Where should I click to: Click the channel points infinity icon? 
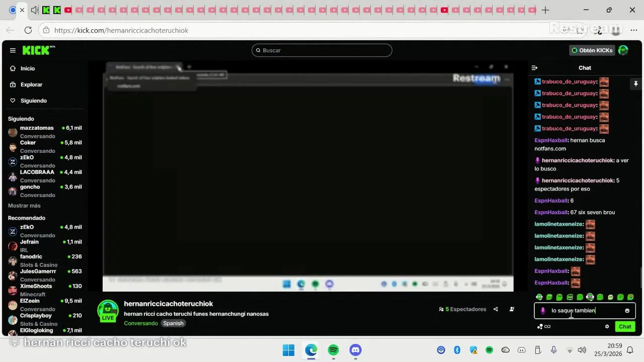(x=544, y=326)
